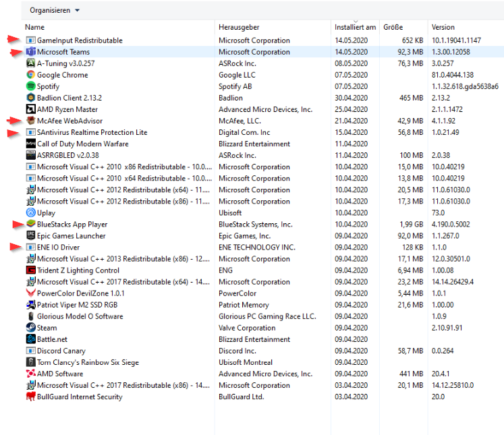Click the Microsoft Teams icon
The image size is (504, 435).
(30, 52)
